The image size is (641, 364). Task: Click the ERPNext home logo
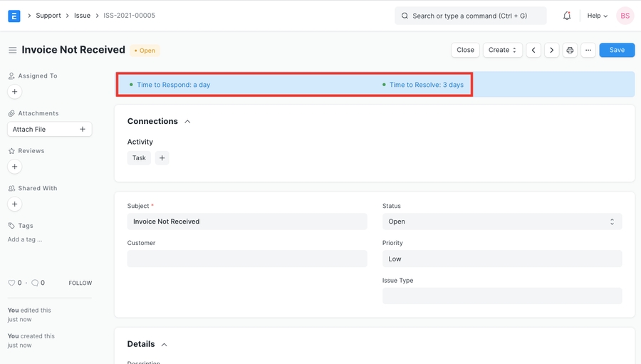coord(14,16)
